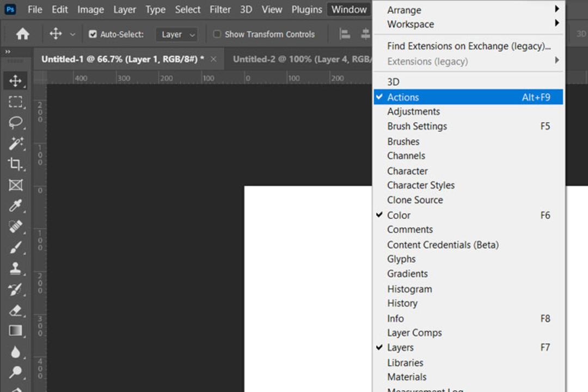Select the Eyedropper tool

click(15, 206)
